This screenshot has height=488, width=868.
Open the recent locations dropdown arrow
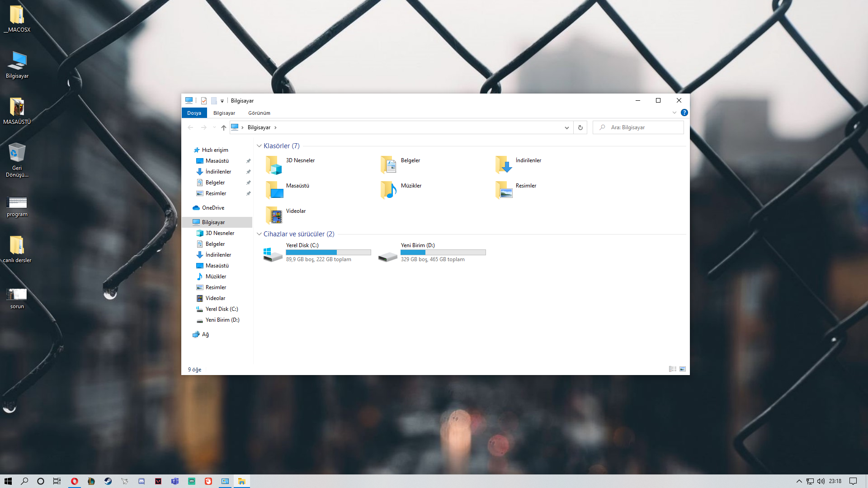coord(214,127)
